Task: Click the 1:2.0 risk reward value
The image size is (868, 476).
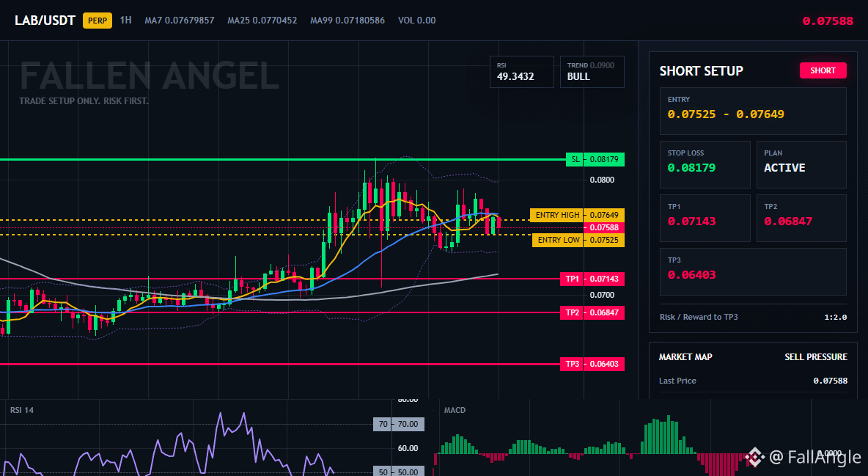Action: click(x=835, y=318)
